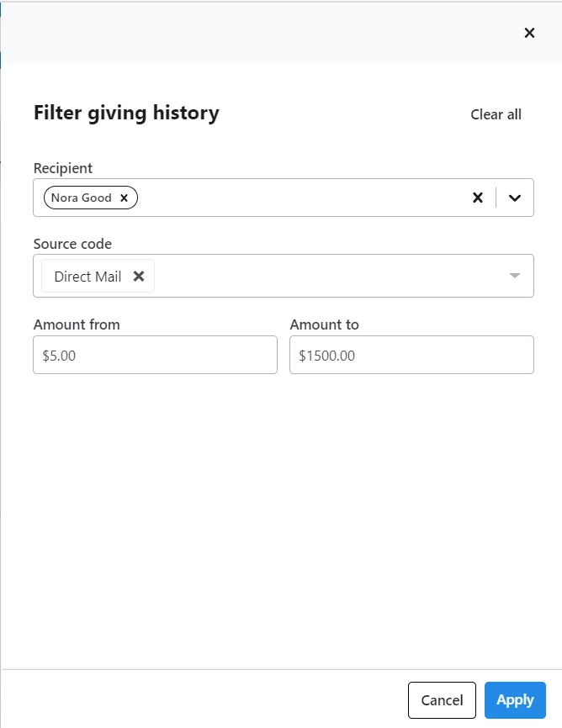
Task: Click the Amount to input field
Action: coord(411,355)
